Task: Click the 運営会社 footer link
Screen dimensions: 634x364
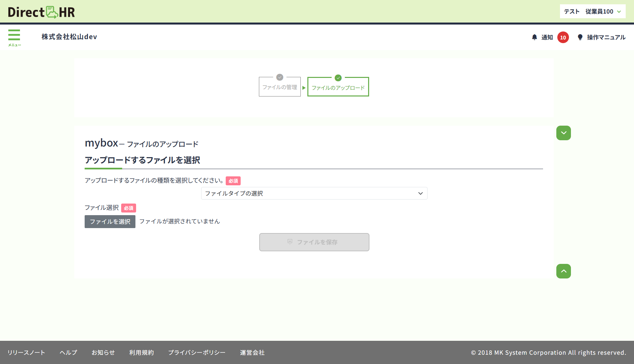Action: [252, 352]
